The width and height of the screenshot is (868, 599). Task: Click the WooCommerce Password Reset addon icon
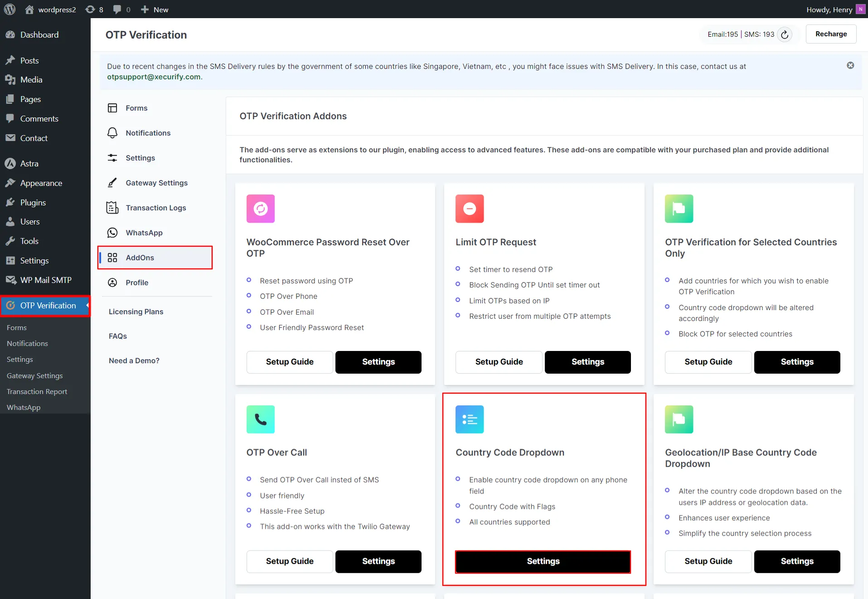[261, 209]
